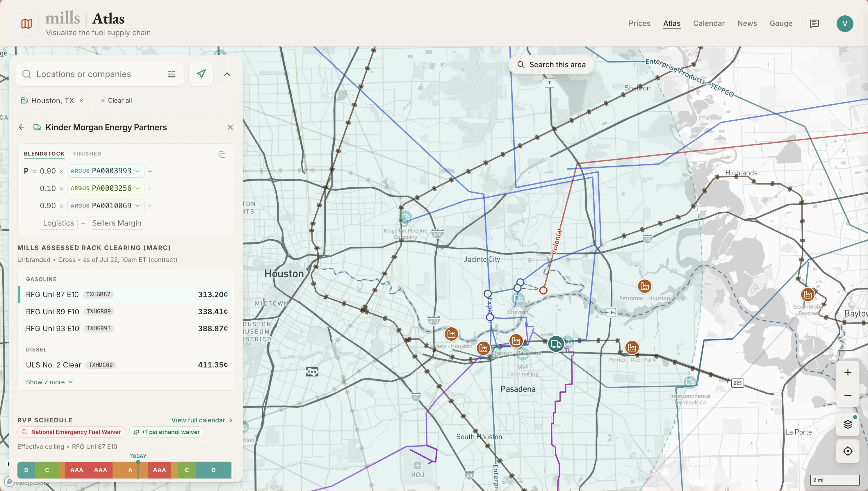The image size is (868, 491).
Task: Remove the Houston, TX filter chip
Action: click(82, 101)
